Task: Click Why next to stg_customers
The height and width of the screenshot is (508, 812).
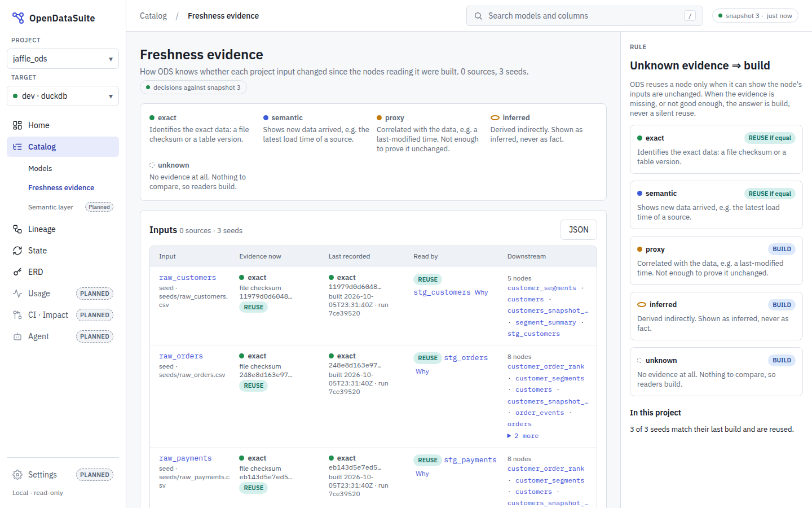Action: [481, 292]
